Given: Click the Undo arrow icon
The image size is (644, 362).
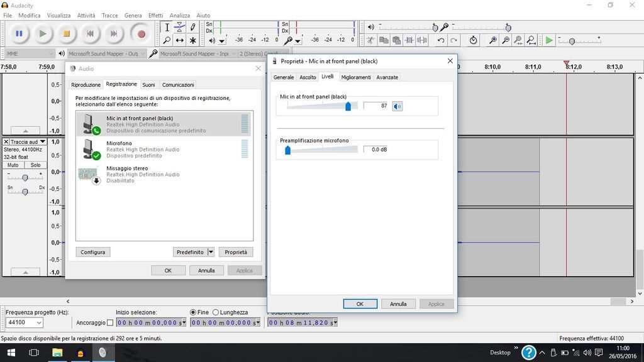Looking at the screenshot, I should [x=441, y=40].
